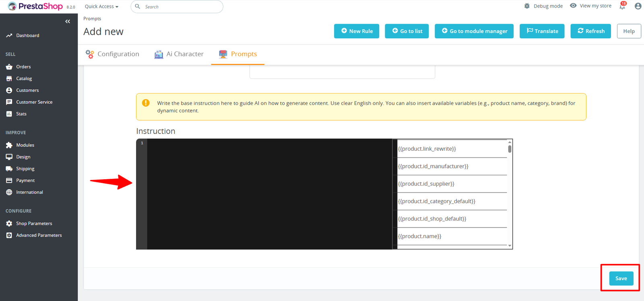Click the Catalog store icon
This screenshot has width=644, height=301.
tap(9, 78)
